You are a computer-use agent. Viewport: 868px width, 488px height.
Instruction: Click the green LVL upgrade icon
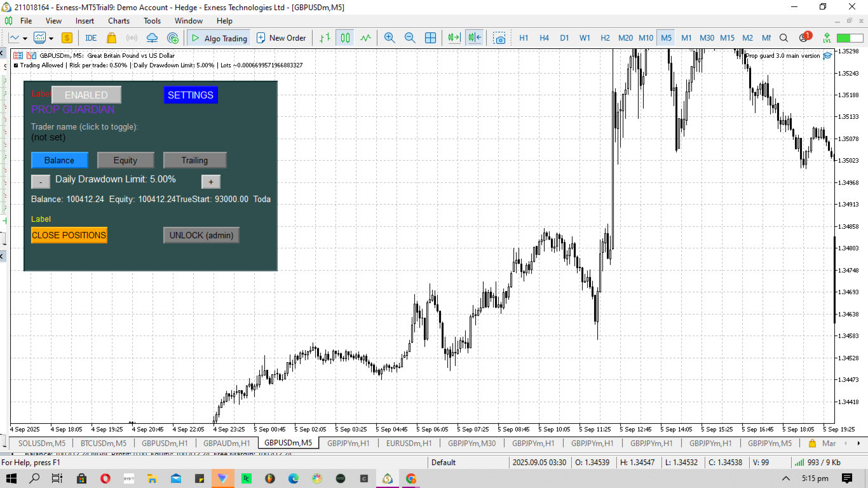(827, 38)
